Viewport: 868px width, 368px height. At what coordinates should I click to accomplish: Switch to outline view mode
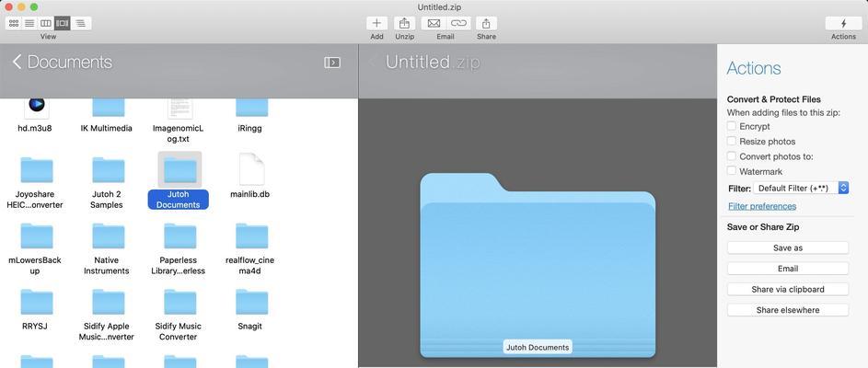click(80, 23)
